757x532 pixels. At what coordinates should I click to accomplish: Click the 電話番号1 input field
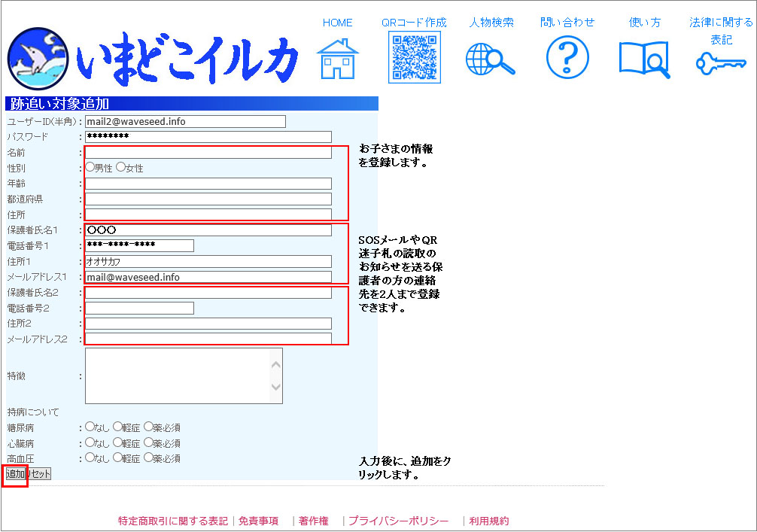(x=139, y=246)
